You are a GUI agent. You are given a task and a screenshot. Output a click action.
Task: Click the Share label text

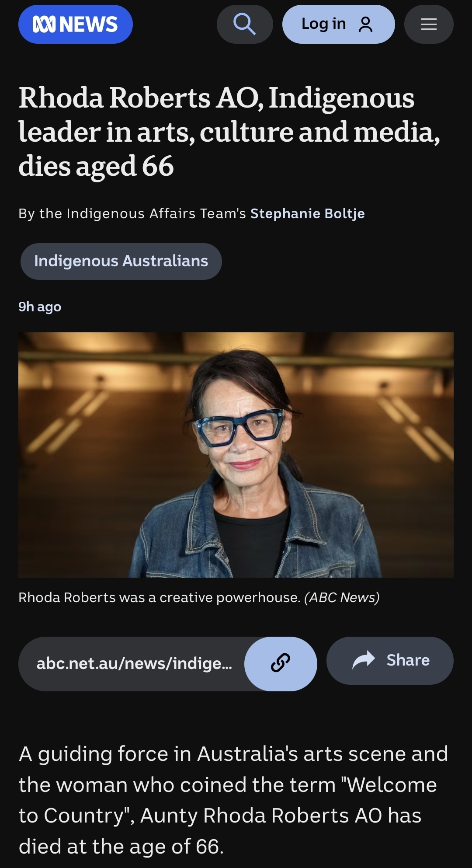click(408, 660)
